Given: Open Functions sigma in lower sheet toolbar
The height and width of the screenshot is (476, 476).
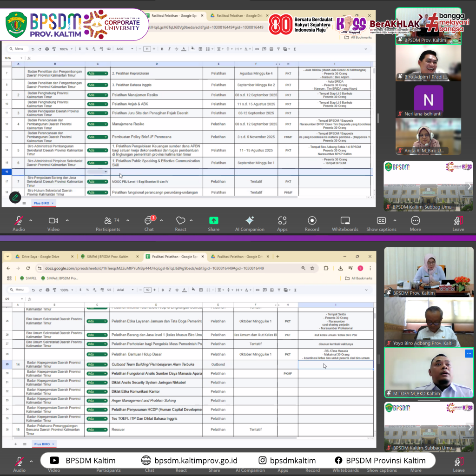Looking at the screenshot, I should point(295,290).
